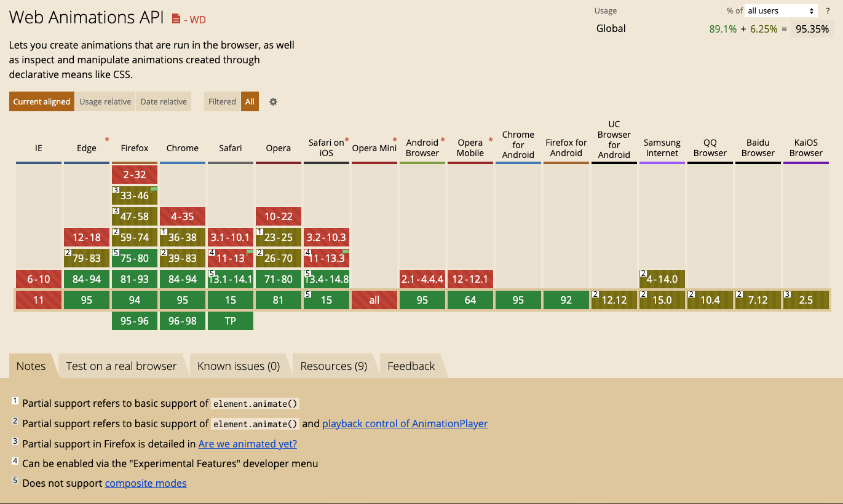This screenshot has height=504, width=843.
Task: Click the red asterisk beside Edge
Action: [107, 140]
